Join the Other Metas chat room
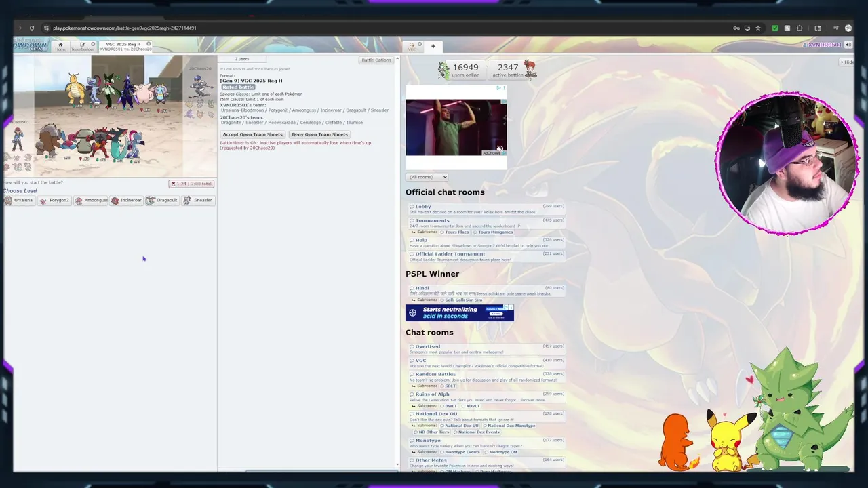 [x=487, y=463]
